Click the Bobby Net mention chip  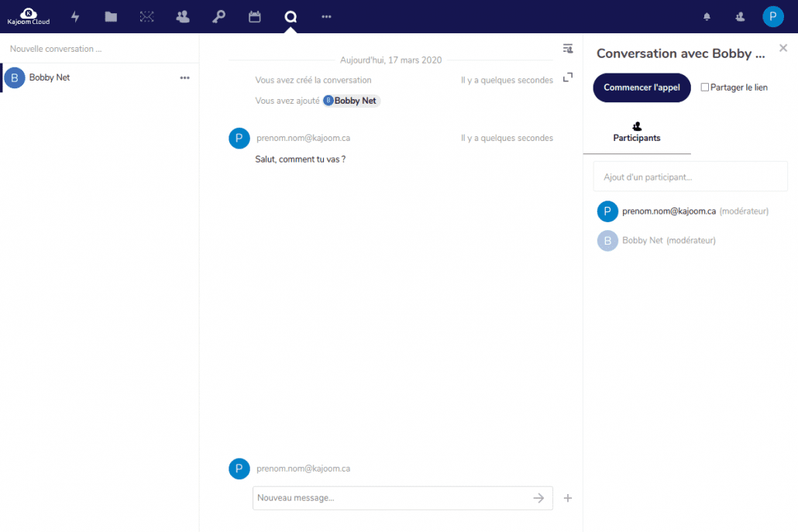click(352, 101)
